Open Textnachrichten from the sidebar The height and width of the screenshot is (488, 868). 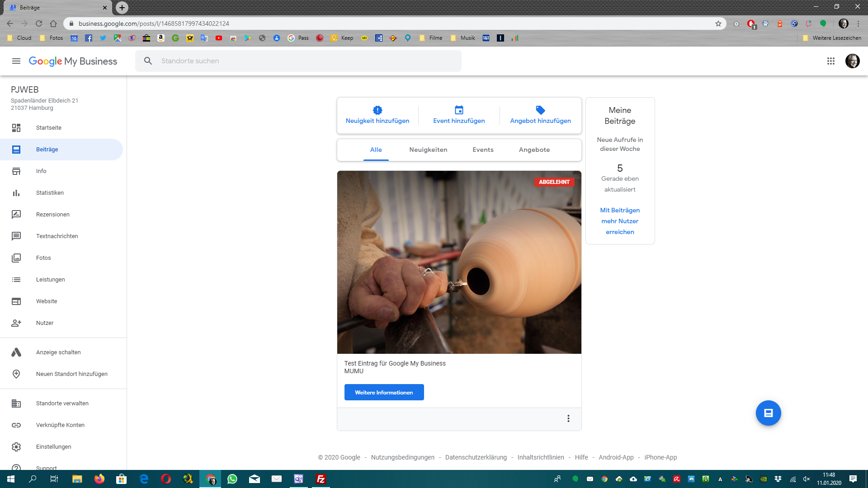(61, 236)
